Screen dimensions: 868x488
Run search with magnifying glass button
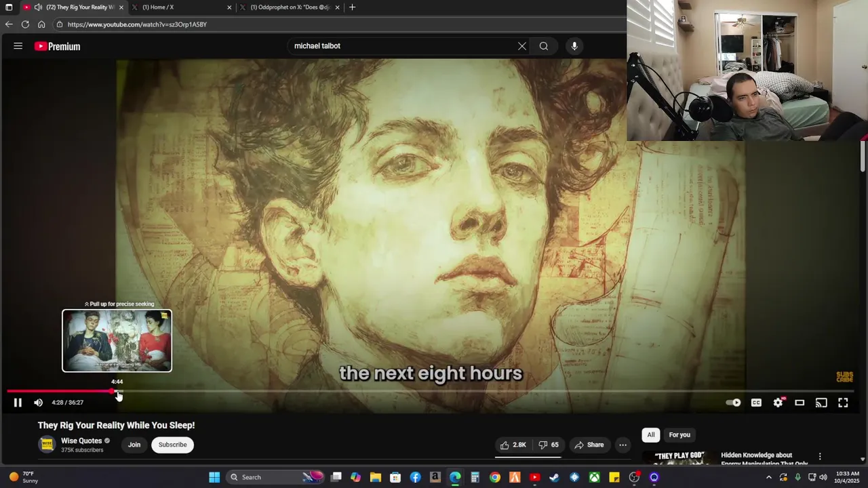click(x=544, y=46)
